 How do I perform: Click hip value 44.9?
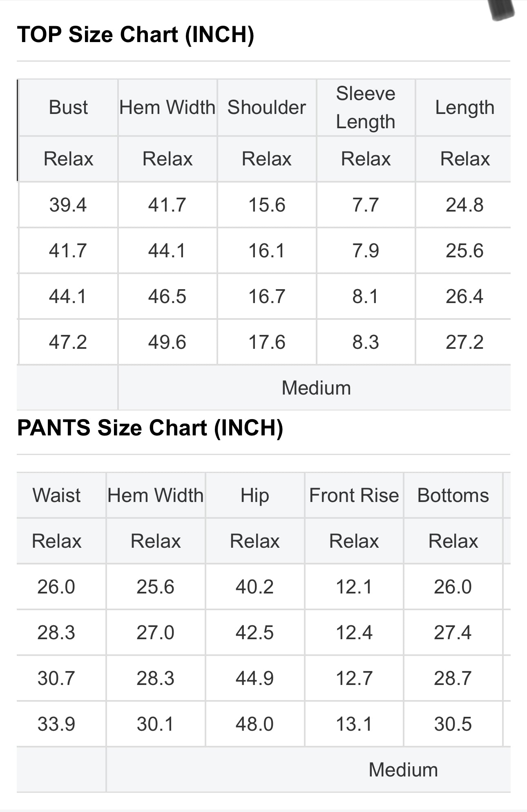click(x=255, y=678)
